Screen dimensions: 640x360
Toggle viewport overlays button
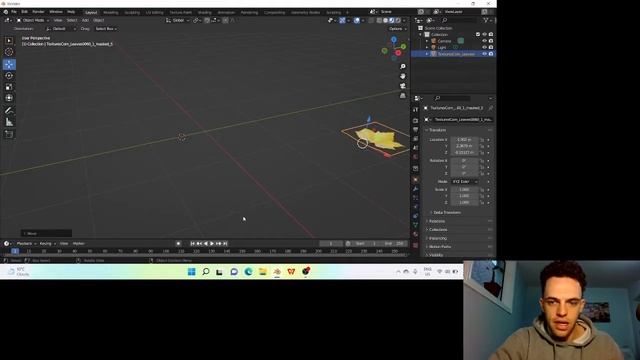pos(357,20)
